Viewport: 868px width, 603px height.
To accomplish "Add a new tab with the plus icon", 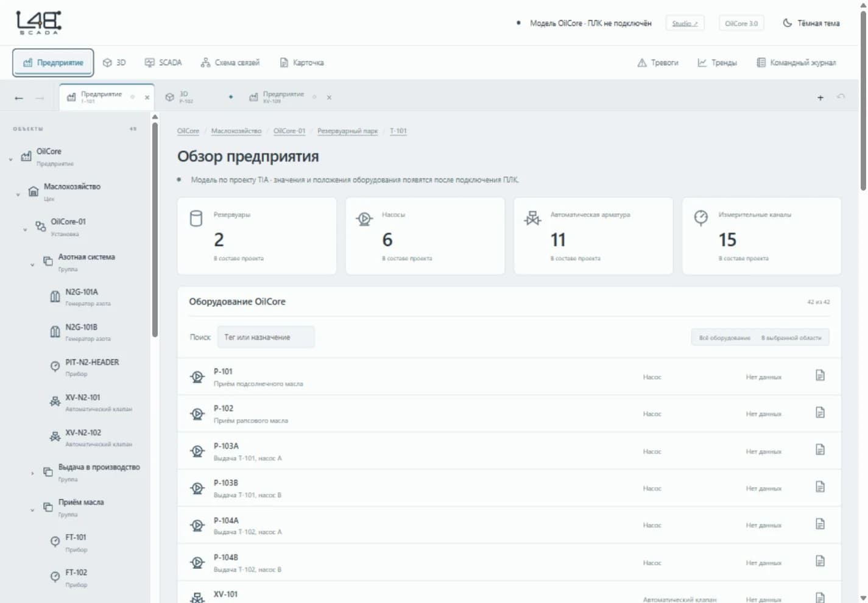I will [820, 97].
